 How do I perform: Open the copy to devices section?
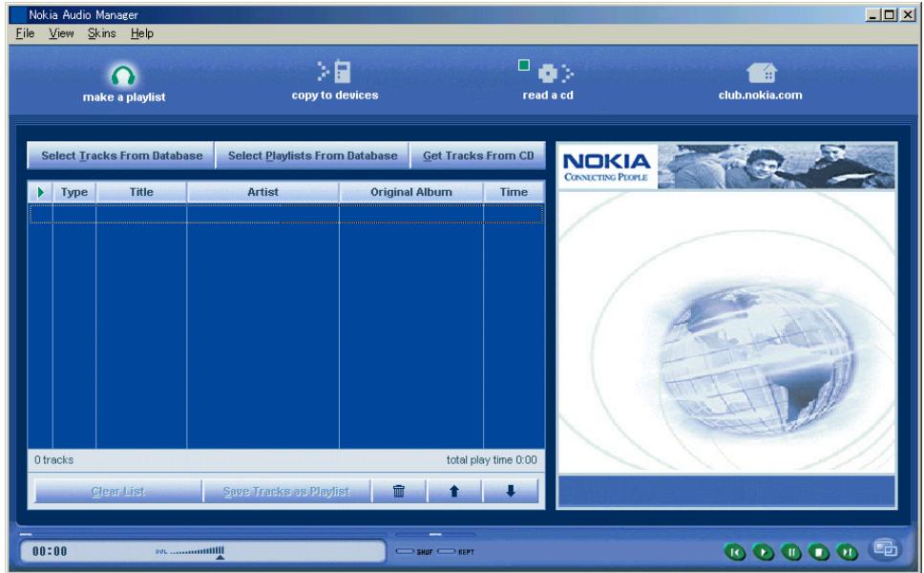(x=335, y=81)
